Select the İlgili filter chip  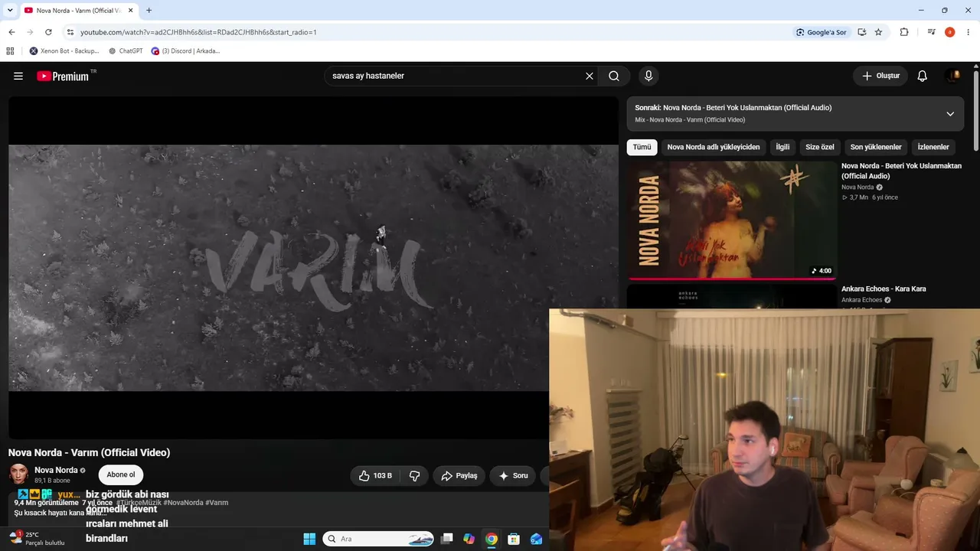click(782, 147)
